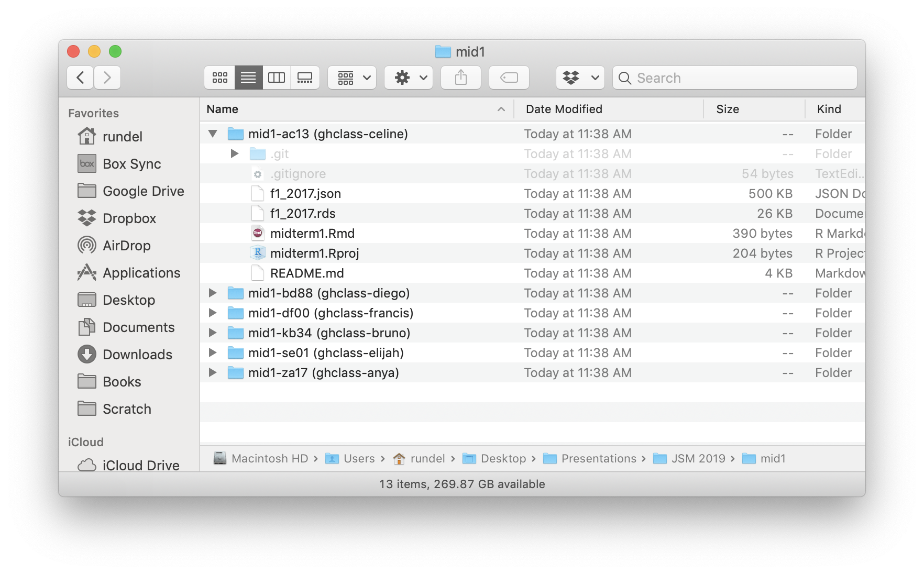924x574 pixels.
Task: Select the mid1-za17 (ghclass-anya) folder row
Action: [533, 372]
